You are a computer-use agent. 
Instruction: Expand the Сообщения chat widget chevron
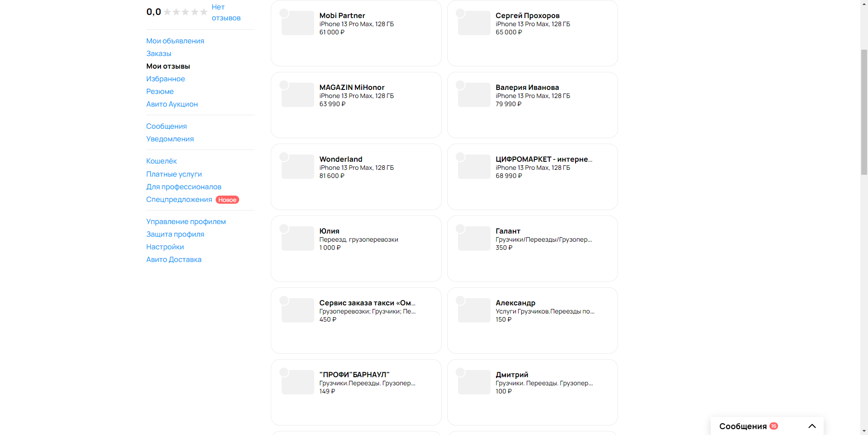812,426
